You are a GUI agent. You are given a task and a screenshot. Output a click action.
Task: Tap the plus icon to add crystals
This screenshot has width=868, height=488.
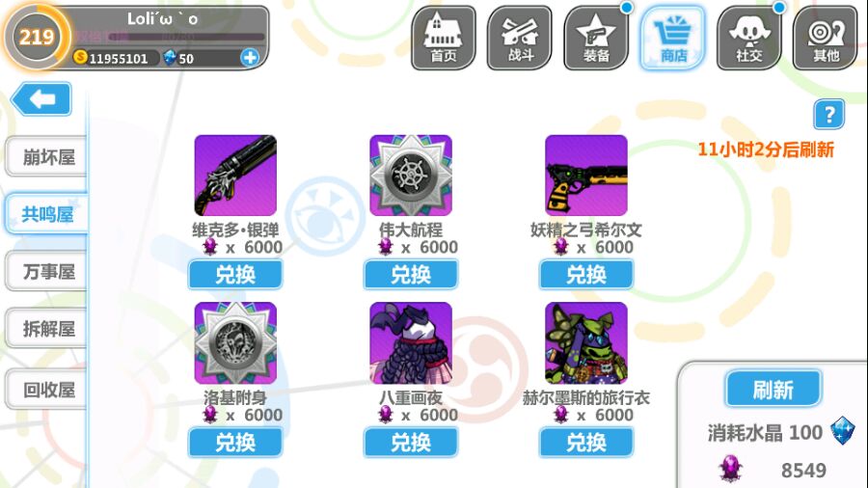pyautogui.click(x=250, y=57)
